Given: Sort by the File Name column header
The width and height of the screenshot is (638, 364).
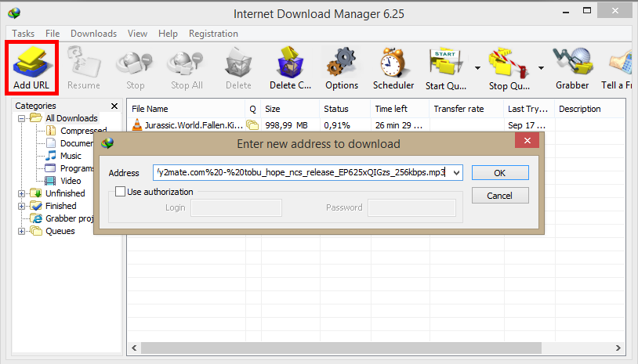Looking at the screenshot, I should [x=186, y=109].
